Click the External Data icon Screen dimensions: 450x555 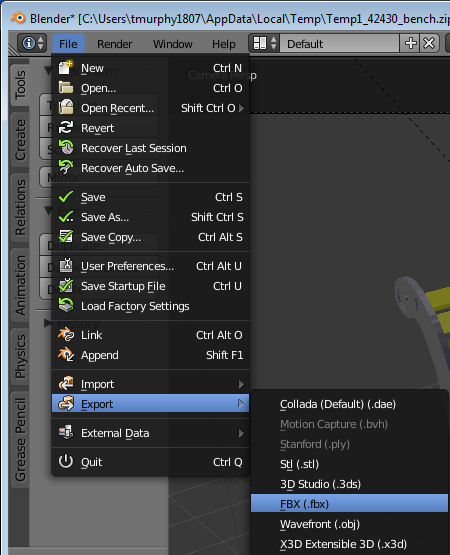65,433
